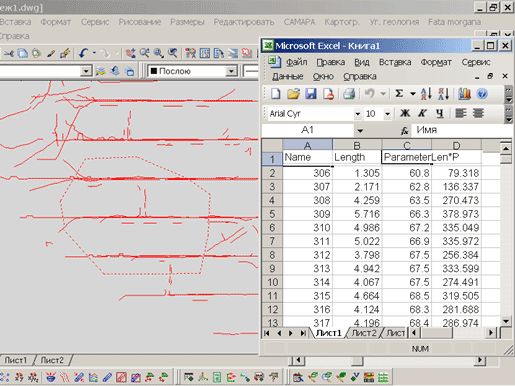The height and width of the screenshot is (386, 515).
Task: Align cell text left
Action: 461,113
